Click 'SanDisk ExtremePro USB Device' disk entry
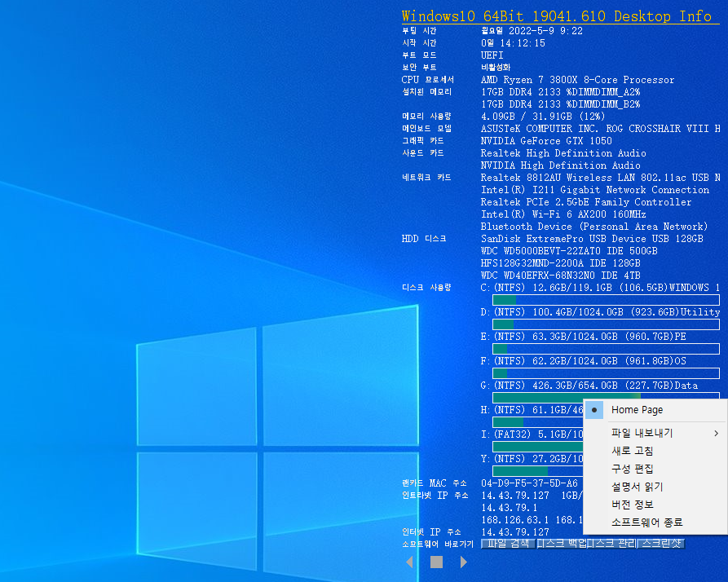The width and height of the screenshot is (728, 582). click(x=592, y=239)
